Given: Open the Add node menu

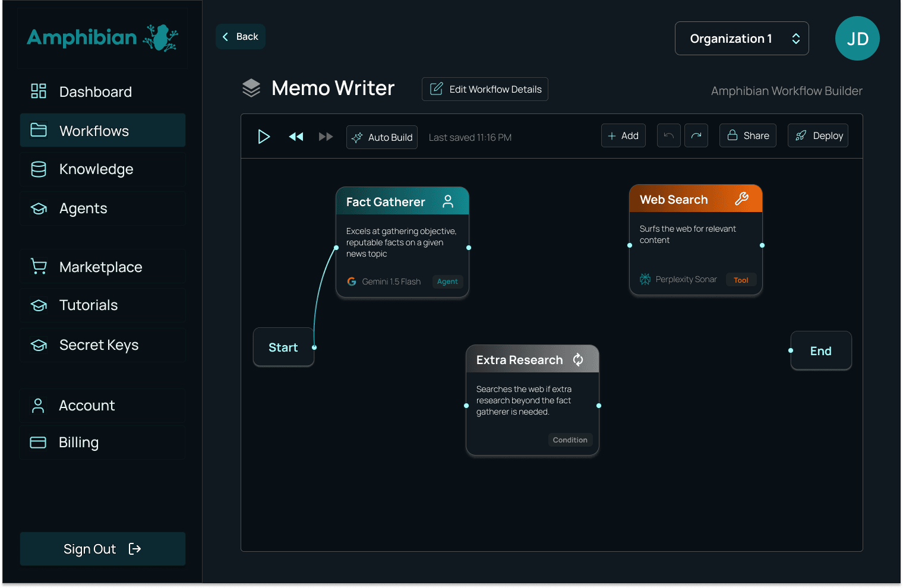Looking at the screenshot, I should click(623, 135).
